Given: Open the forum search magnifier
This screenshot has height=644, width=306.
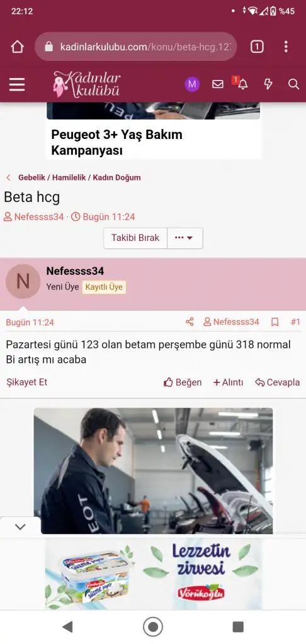Looking at the screenshot, I should pyautogui.click(x=293, y=84).
